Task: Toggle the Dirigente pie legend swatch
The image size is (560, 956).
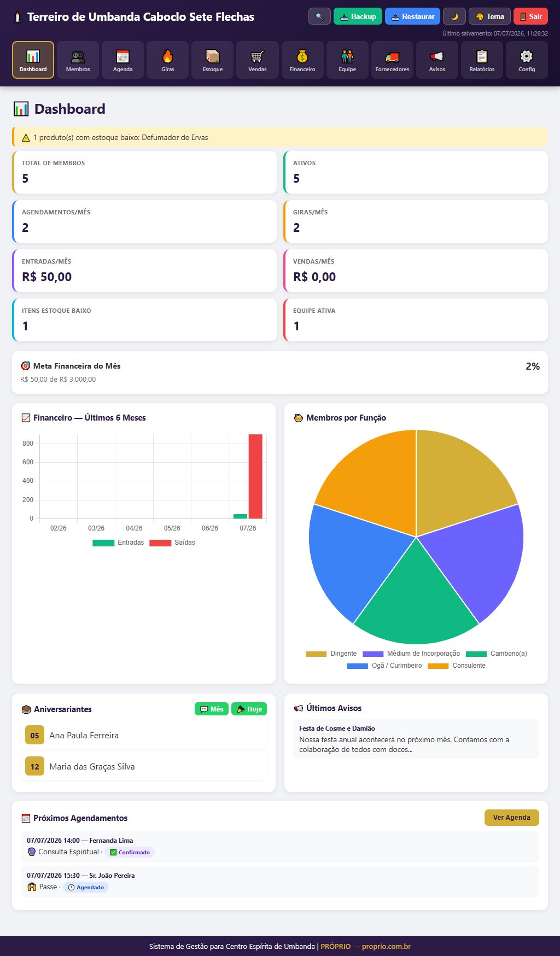Action: click(316, 654)
